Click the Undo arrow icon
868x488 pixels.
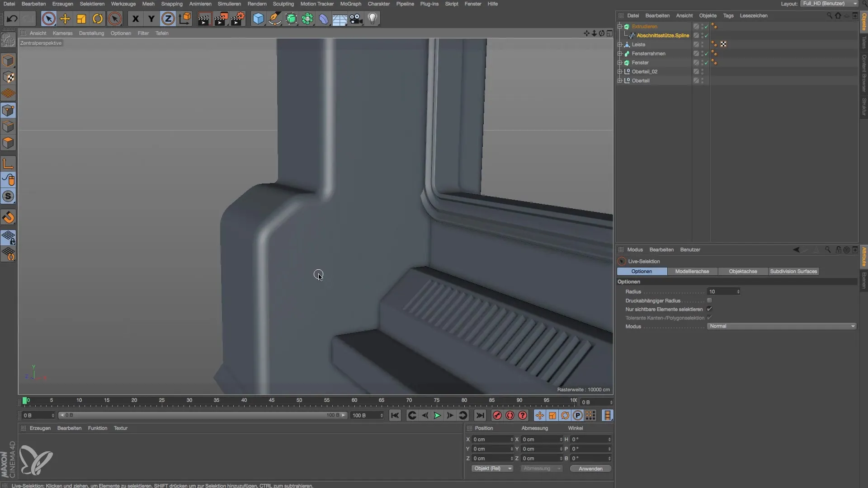(12, 19)
